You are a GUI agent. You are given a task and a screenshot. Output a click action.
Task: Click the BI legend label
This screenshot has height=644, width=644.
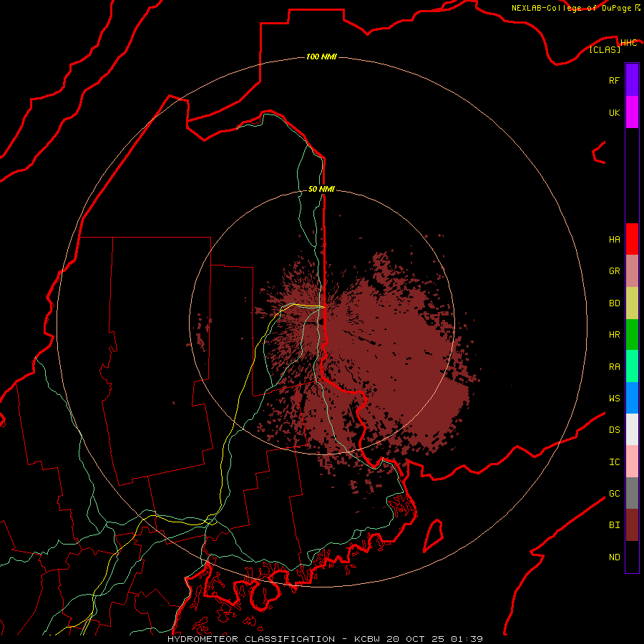pyautogui.click(x=614, y=525)
